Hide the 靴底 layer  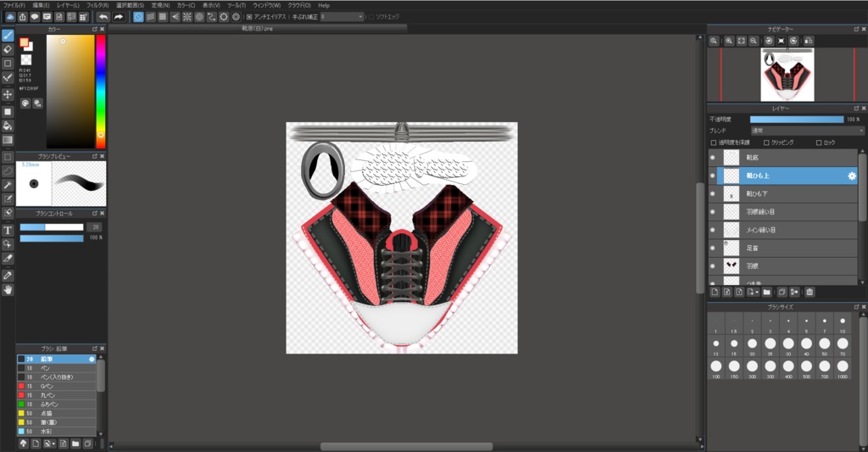712,158
